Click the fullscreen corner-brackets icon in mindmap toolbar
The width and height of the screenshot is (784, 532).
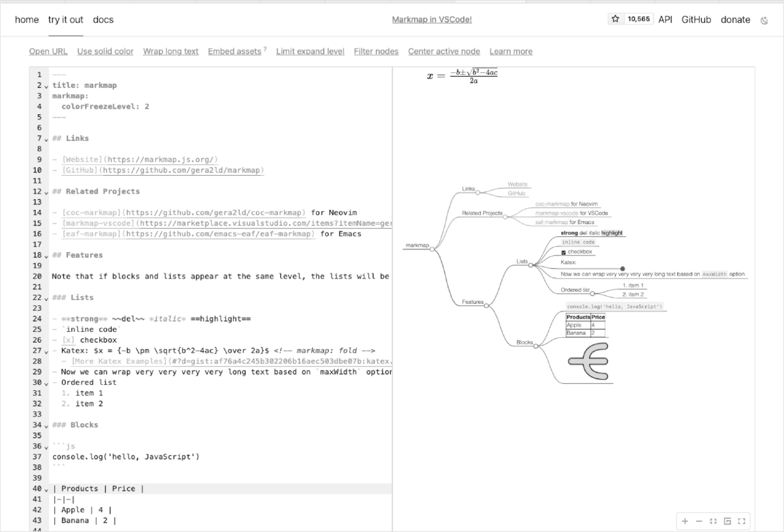tap(742, 521)
